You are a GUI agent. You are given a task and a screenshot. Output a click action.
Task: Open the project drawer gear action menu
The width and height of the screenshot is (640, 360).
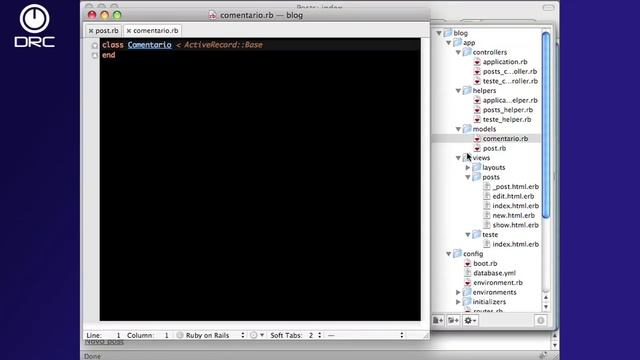(x=470, y=321)
